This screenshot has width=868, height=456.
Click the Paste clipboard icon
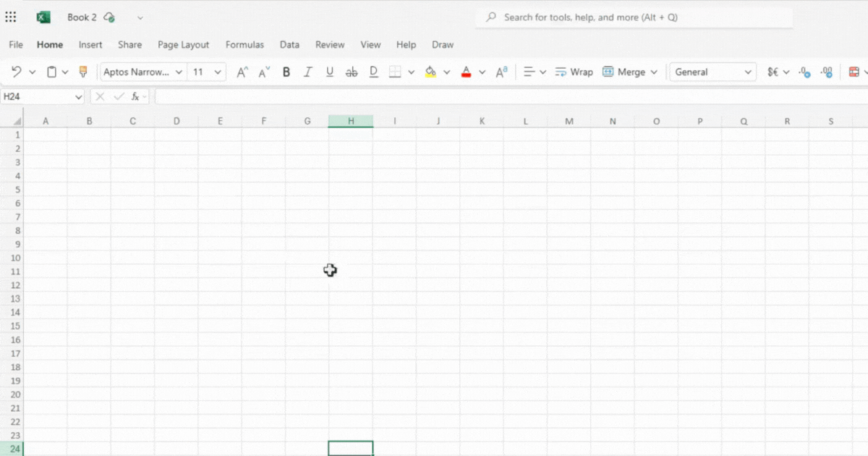coord(51,72)
